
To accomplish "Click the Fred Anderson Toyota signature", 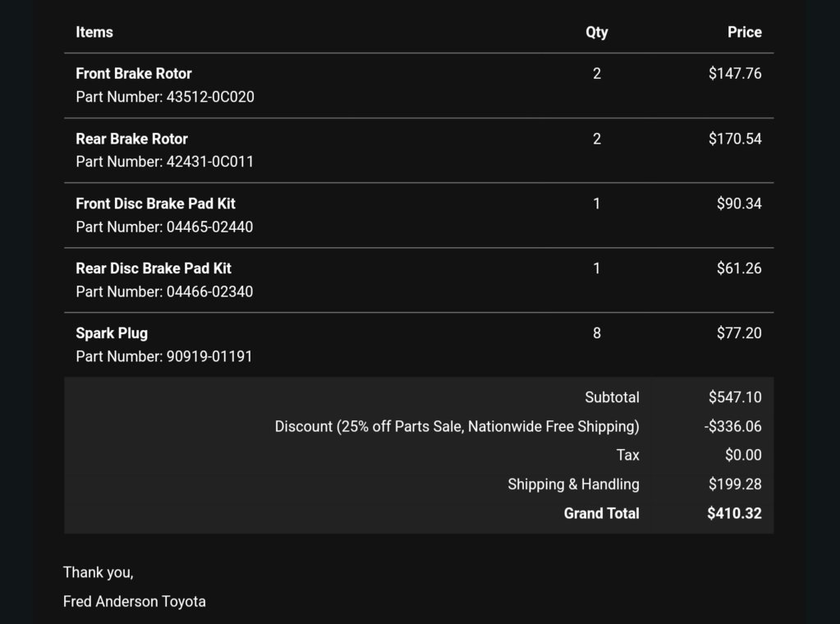I will point(135,602).
